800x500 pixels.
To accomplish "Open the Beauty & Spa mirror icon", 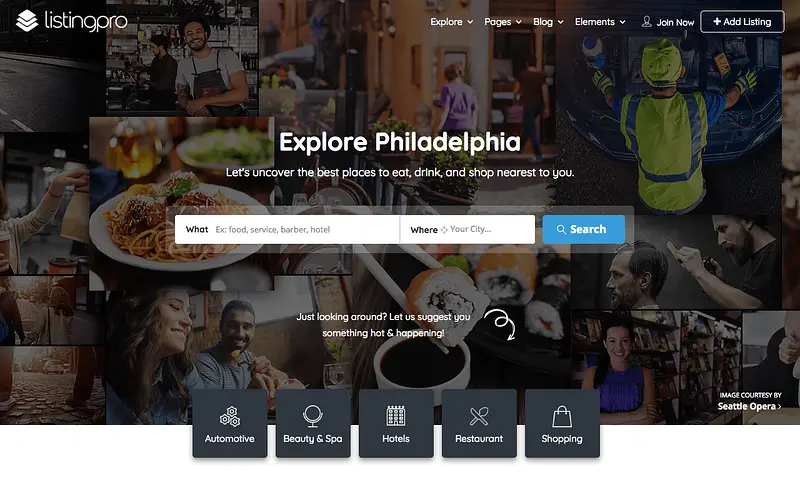I will coord(312,416).
